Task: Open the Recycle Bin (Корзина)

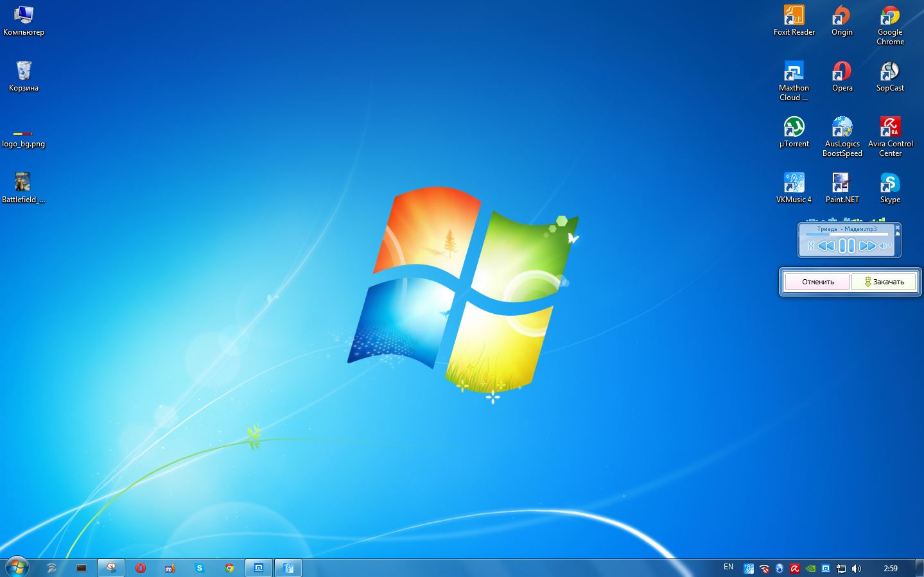Action: (x=24, y=72)
